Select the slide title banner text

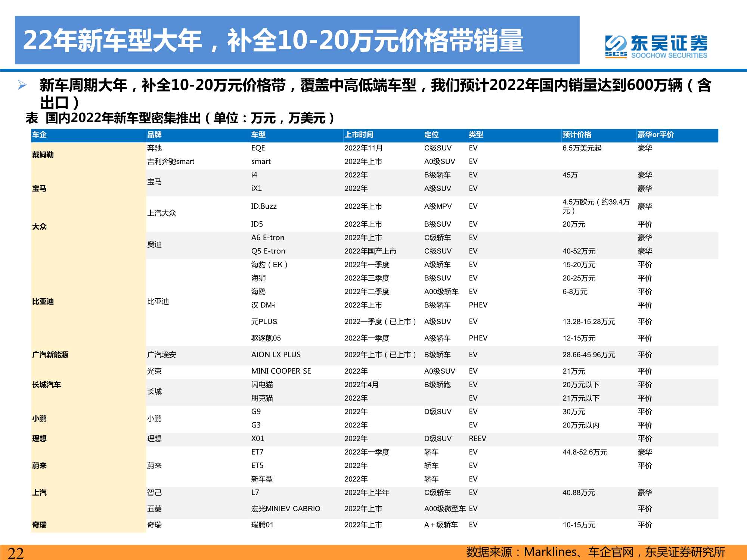coord(273,40)
